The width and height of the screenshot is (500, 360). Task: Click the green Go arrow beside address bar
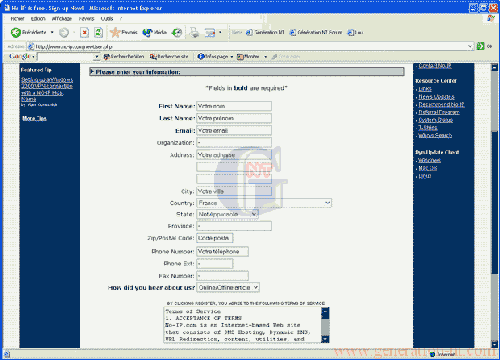pyautogui.click(x=480, y=46)
